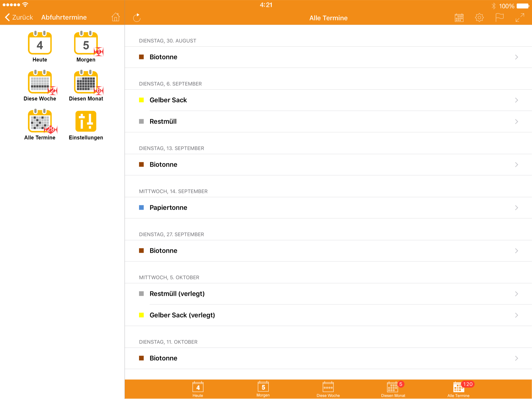The height and width of the screenshot is (399, 532).
Task: Toggle fullscreen with the expand arrows icon
Action: pyautogui.click(x=520, y=18)
